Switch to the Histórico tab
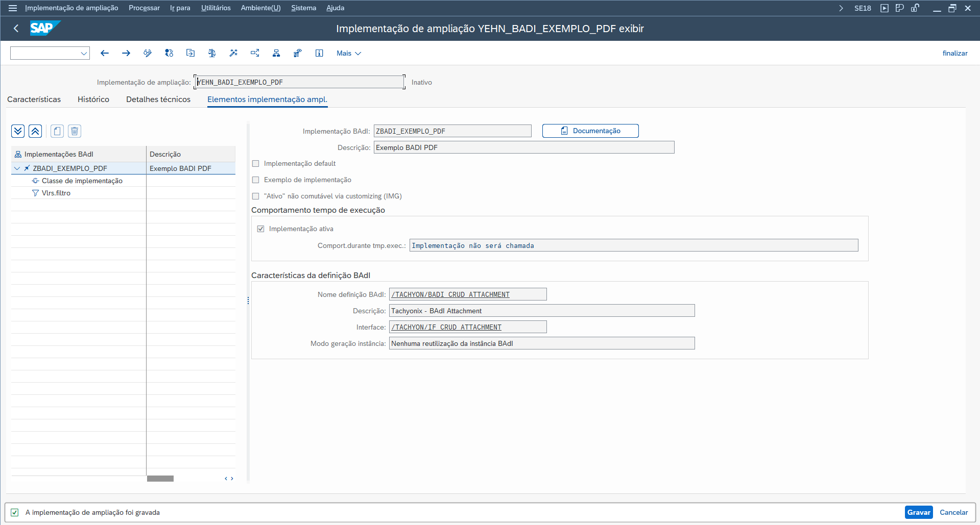 click(93, 99)
